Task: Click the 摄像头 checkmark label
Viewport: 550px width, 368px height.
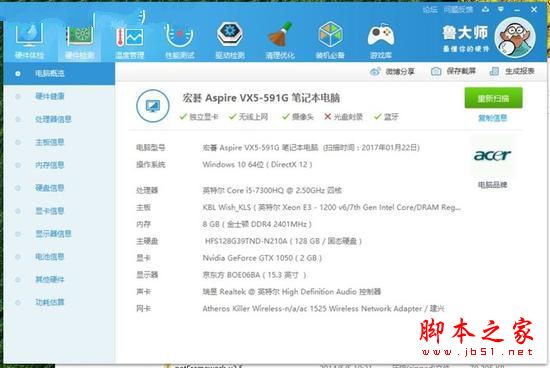Action: [298, 117]
